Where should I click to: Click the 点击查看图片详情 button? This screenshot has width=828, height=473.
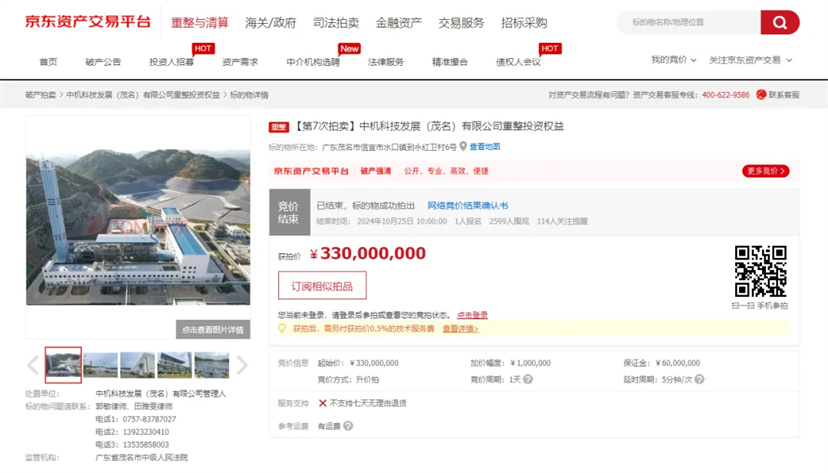(x=213, y=329)
